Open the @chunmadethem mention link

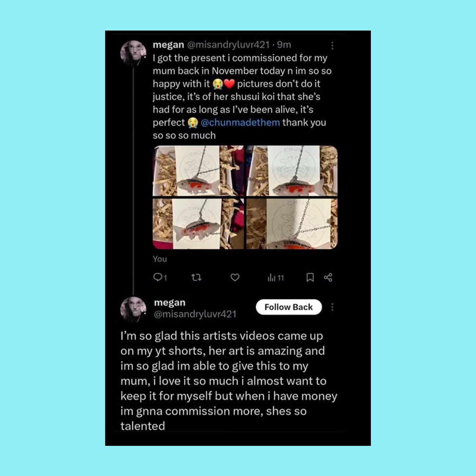[x=240, y=123]
